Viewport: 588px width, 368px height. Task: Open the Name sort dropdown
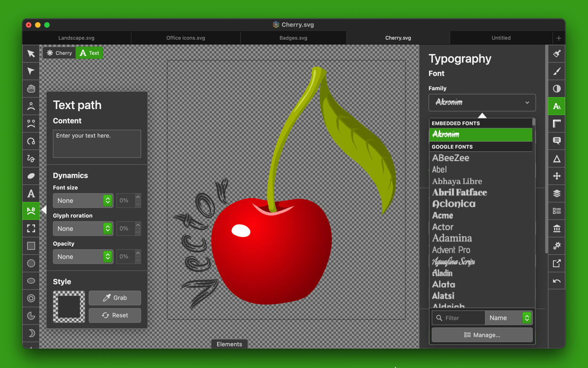[x=508, y=318]
